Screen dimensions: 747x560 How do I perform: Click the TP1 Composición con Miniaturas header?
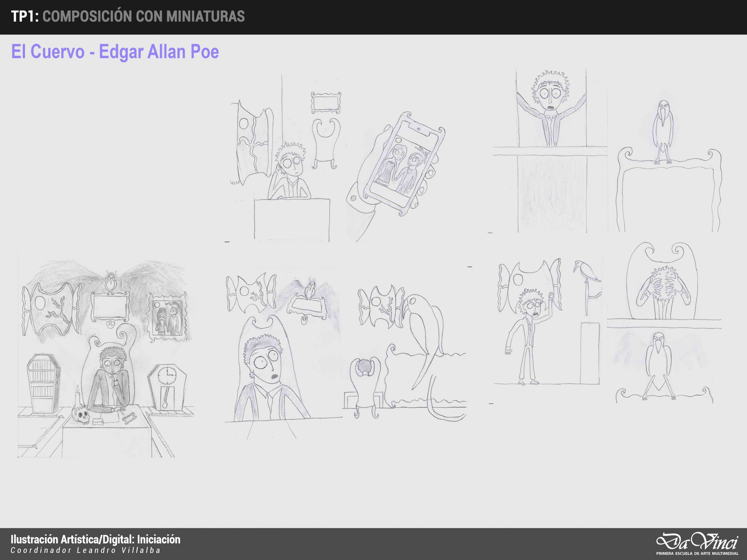pos(128,16)
